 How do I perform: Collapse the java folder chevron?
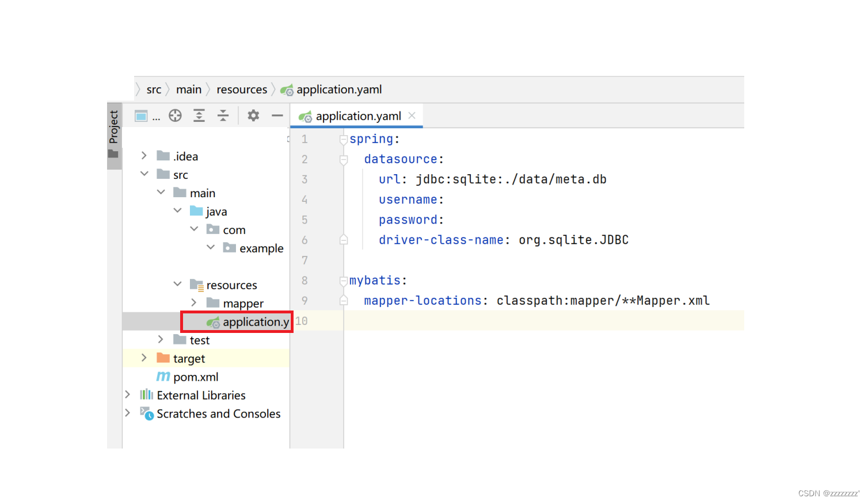tap(177, 211)
